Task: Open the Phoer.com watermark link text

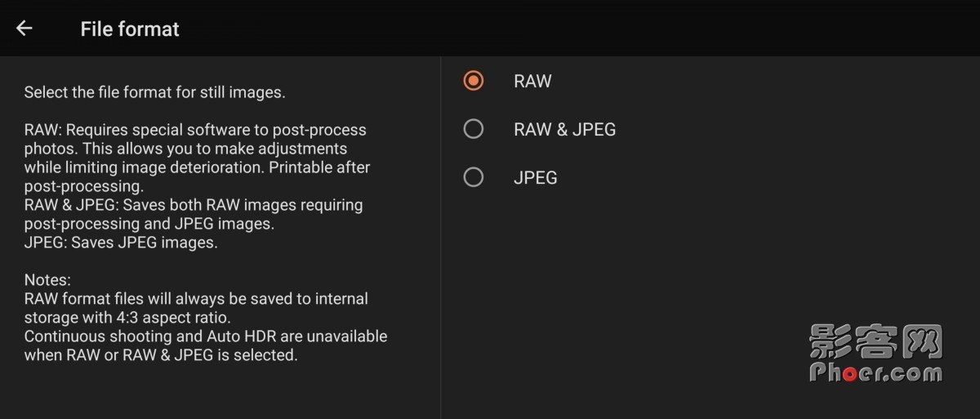Action: pyautogui.click(x=875, y=373)
